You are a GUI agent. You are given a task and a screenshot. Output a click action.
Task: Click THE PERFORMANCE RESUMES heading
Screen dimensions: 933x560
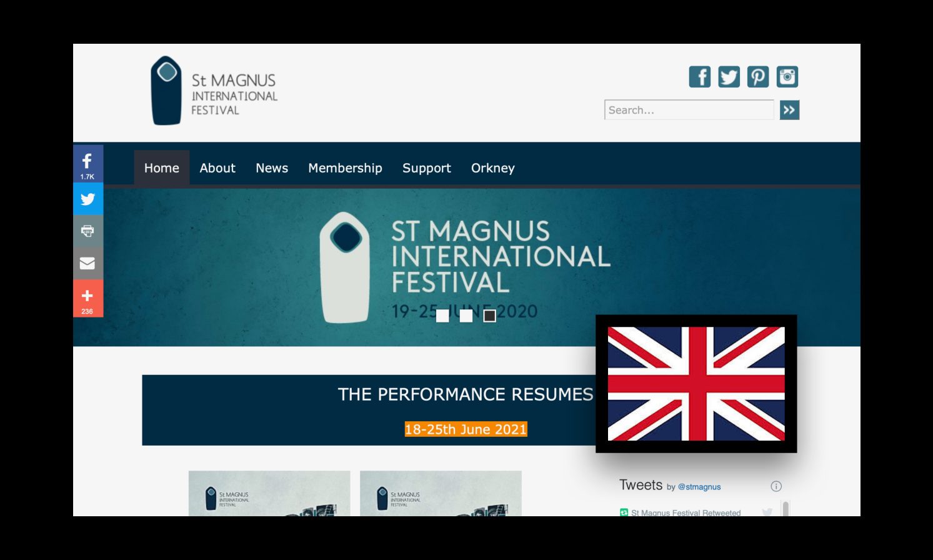(466, 394)
